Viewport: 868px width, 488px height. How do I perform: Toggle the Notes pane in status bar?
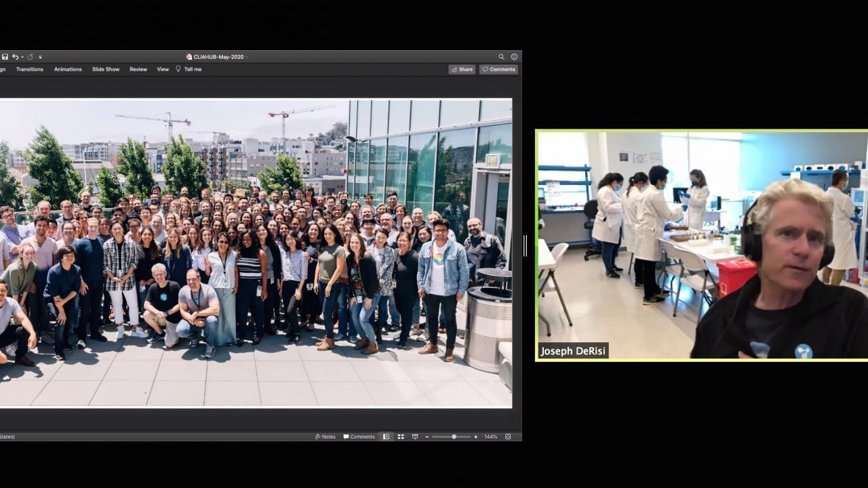pos(325,436)
